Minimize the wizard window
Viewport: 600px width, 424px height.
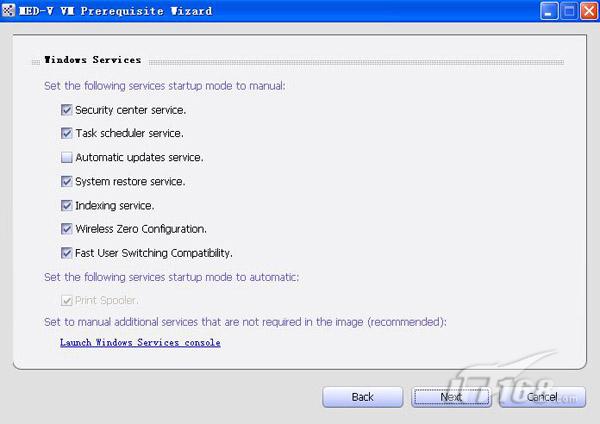tap(549, 11)
